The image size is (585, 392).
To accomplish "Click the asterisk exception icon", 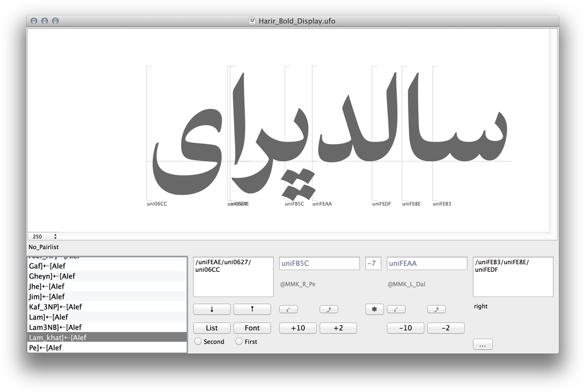I will pyautogui.click(x=374, y=309).
